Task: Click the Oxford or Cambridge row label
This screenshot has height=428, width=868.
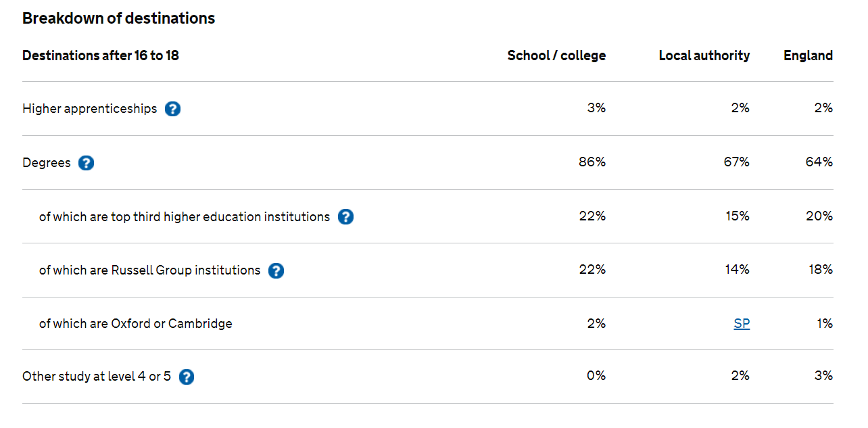Action: pos(136,324)
